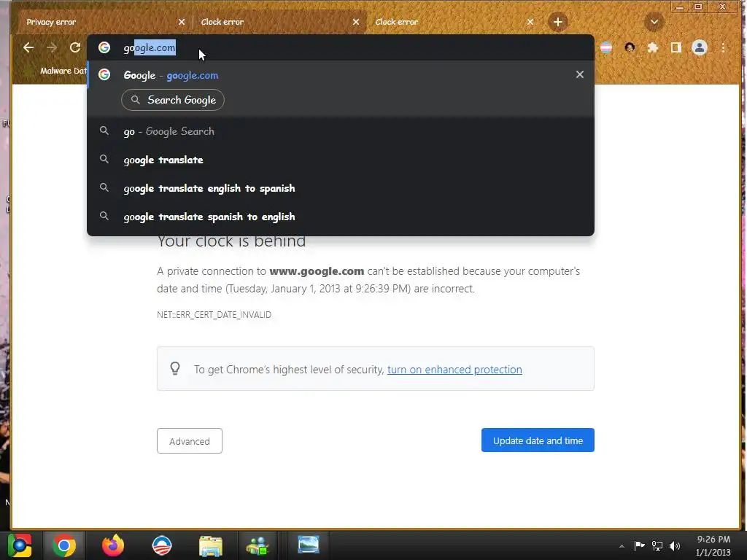This screenshot has width=747, height=560.
Task: Click the lightbulb tip icon
Action: click(x=175, y=368)
